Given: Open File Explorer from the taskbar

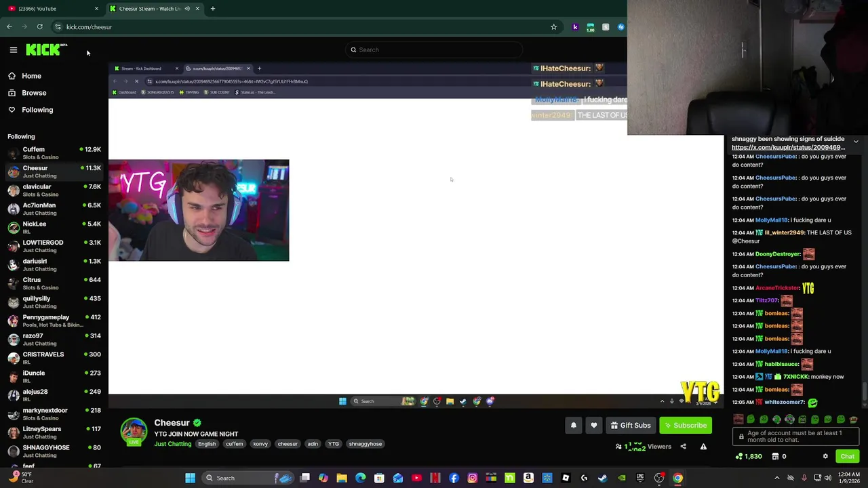Looking at the screenshot, I should click(x=342, y=478).
